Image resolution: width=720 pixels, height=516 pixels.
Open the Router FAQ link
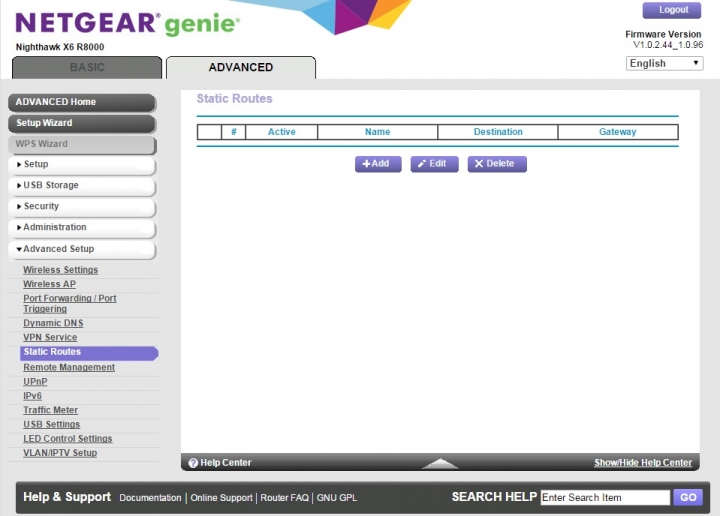[x=284, y=498]
